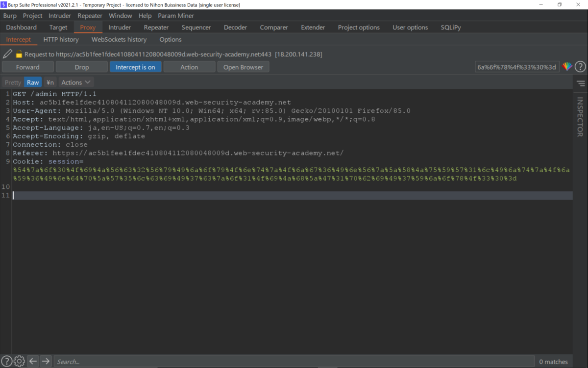Screen dimensions: 588x368
Task: Click the 0 matches label
Action: coord(553,362)
